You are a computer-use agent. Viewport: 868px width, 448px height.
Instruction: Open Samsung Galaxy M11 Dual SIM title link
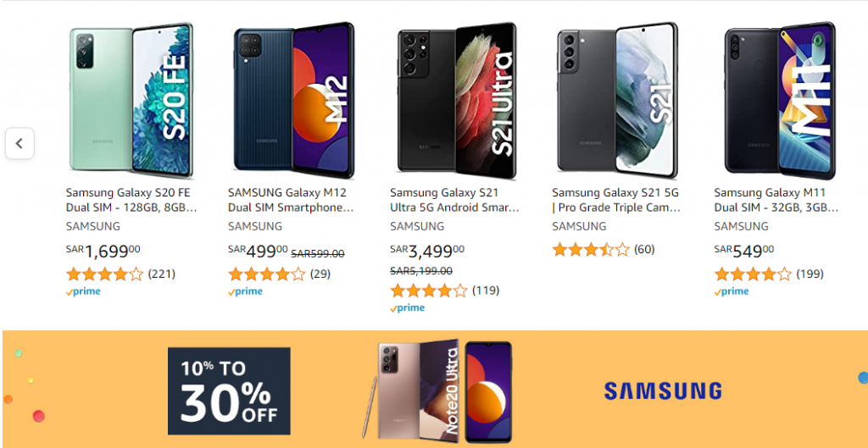(x=776, y=200)
